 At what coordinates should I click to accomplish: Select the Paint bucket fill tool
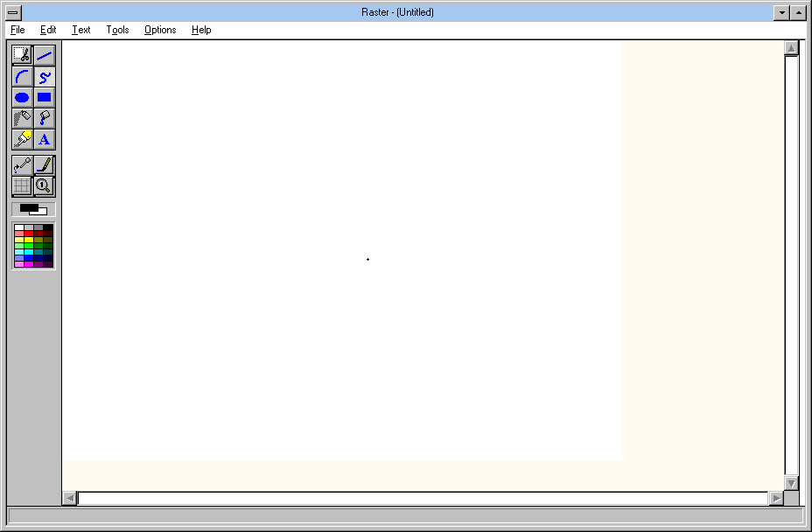(45, 118)
